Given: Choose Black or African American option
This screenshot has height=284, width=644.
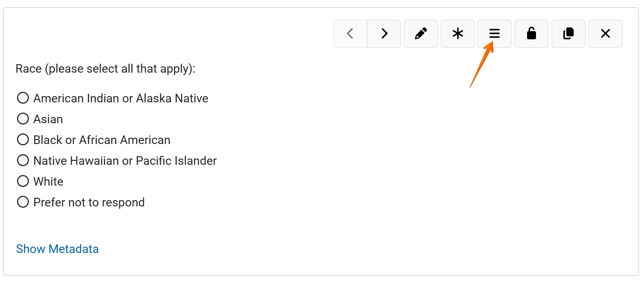Looking at the screenshot, I should (x=23, y=140).
